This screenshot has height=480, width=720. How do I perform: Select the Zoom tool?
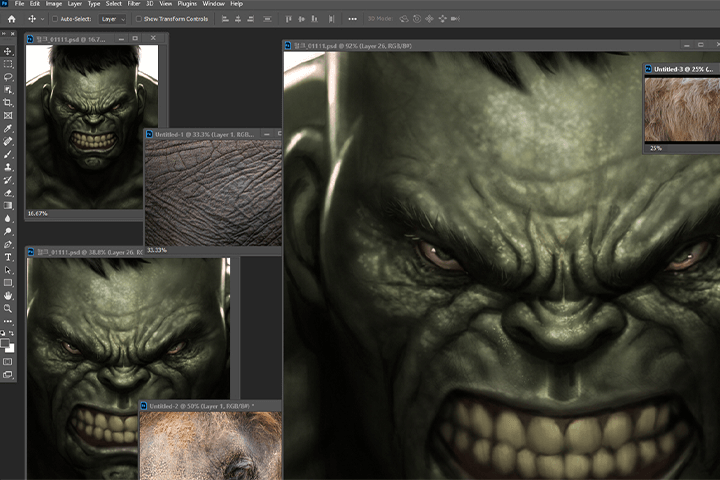click(8, 309)
